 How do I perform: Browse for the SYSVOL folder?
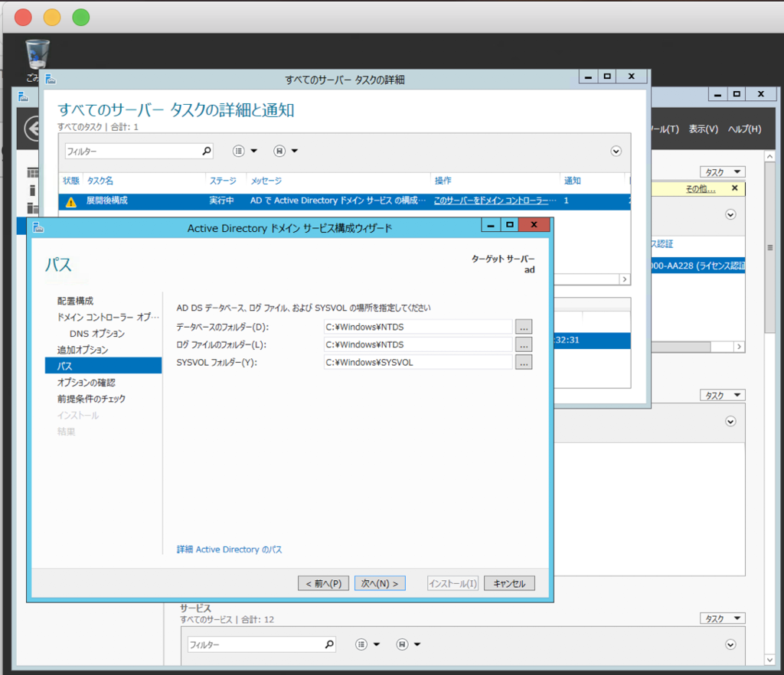pos(524,362)
